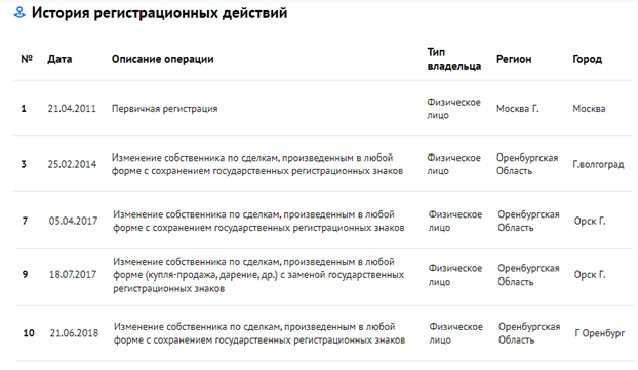This screenshot has height=370, width=638.
Task: Select row number 9
Action: coord(25,275)
